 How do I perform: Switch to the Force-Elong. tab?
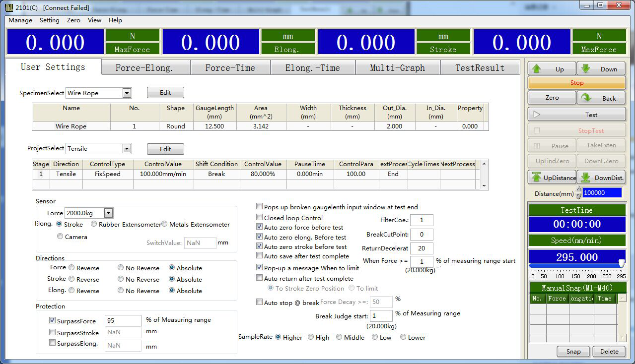click(144, 68)
